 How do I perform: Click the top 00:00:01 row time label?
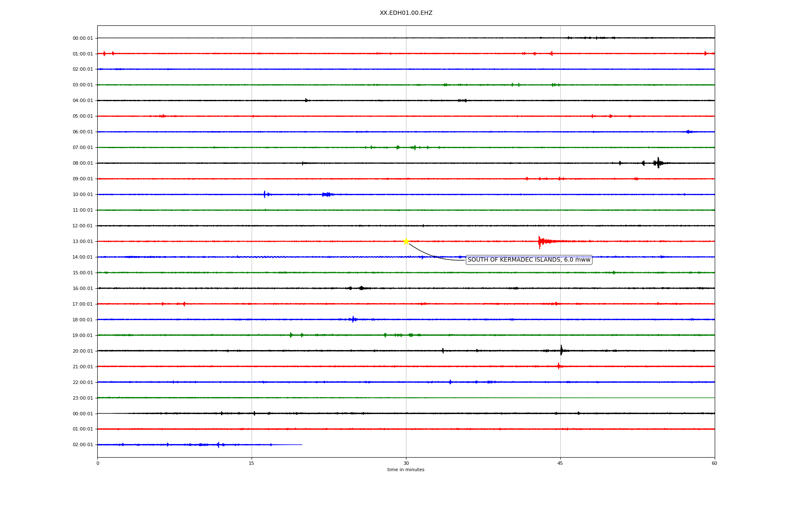pyautogui.click(x=82, y=39)
